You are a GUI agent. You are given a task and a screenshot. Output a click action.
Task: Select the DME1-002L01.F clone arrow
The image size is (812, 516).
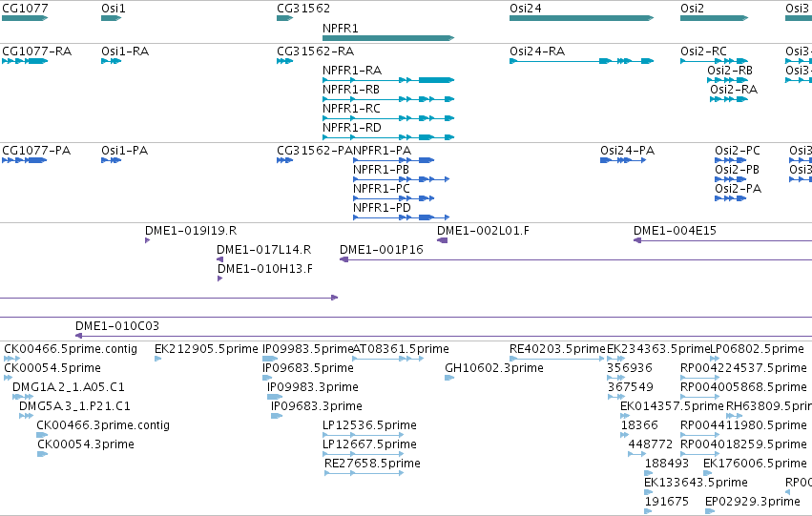[x=442, y=240]
